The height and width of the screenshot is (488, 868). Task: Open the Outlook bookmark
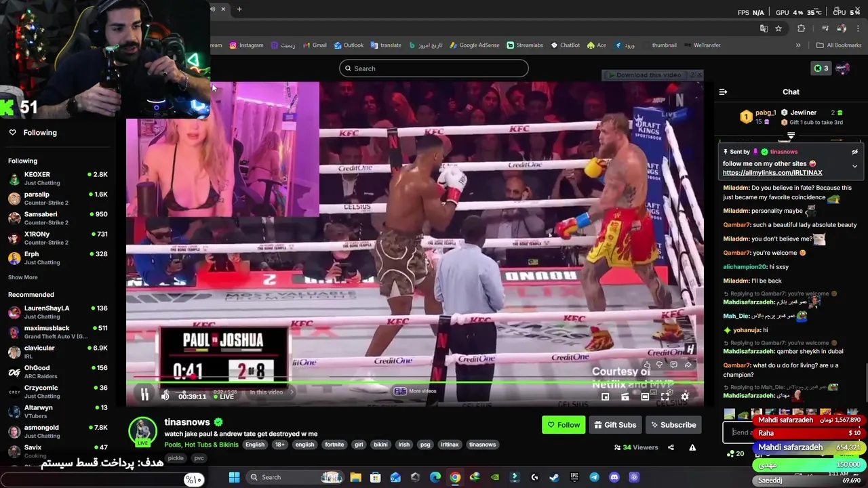point(349,45)
